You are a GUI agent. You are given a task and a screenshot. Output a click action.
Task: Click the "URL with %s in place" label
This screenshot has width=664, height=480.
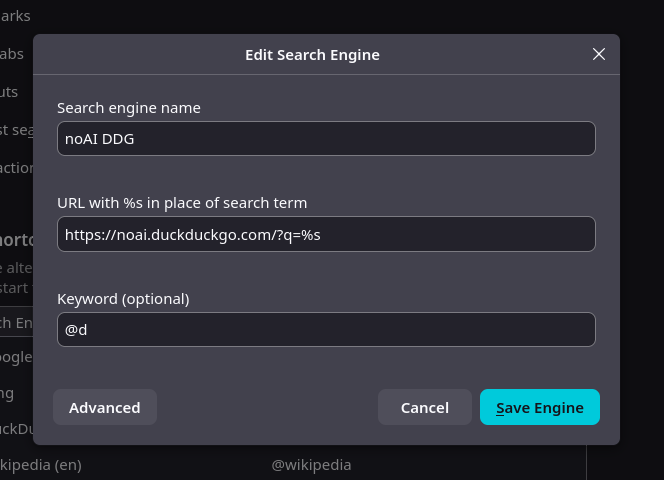tap(182, 203)
